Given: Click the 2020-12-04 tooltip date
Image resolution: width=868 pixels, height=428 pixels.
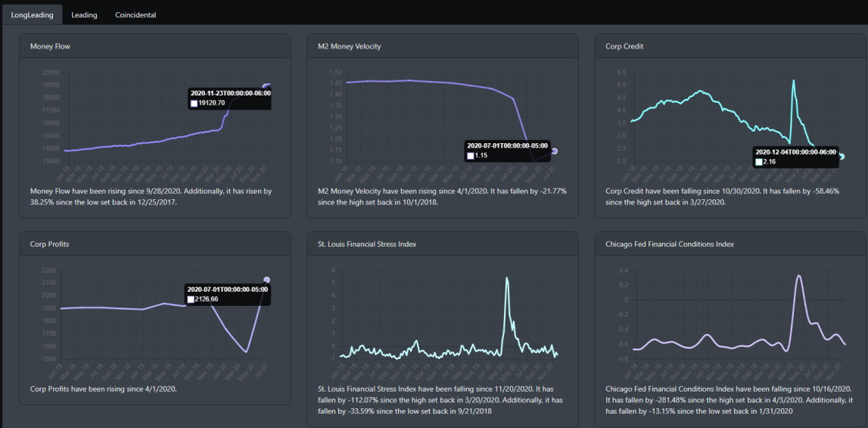Looking at the screenshot, I should [x=795, y=152].
